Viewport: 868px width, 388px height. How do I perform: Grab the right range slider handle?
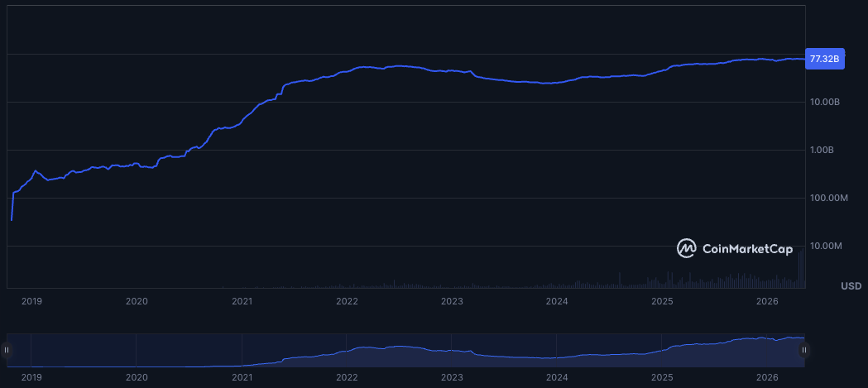pos(804,350)
